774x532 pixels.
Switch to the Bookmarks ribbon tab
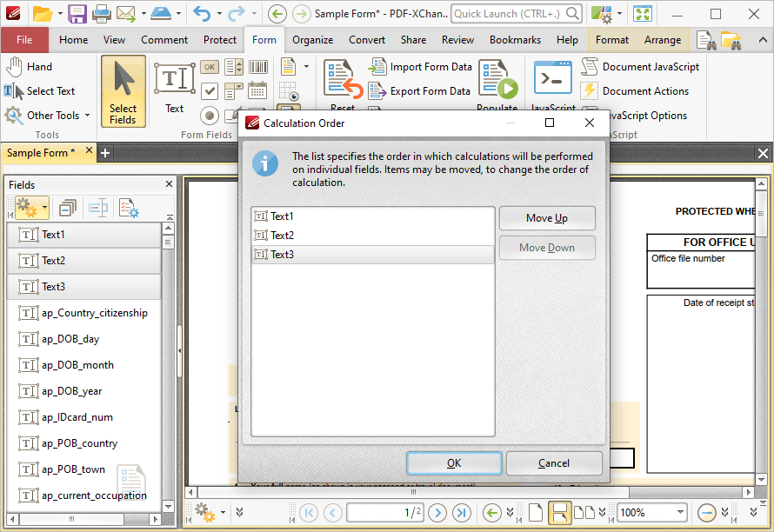point(515,40)
